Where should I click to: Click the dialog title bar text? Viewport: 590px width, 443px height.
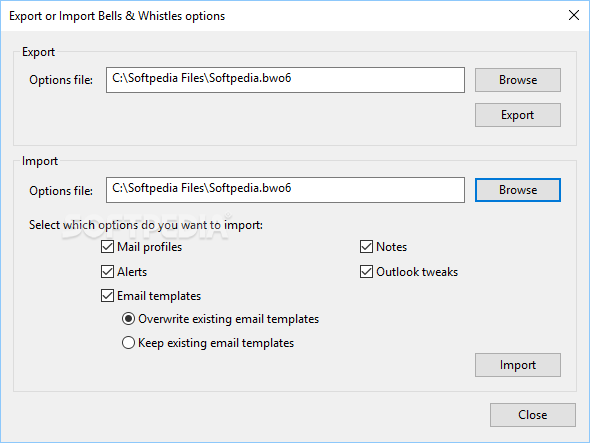tap(117, 16)
